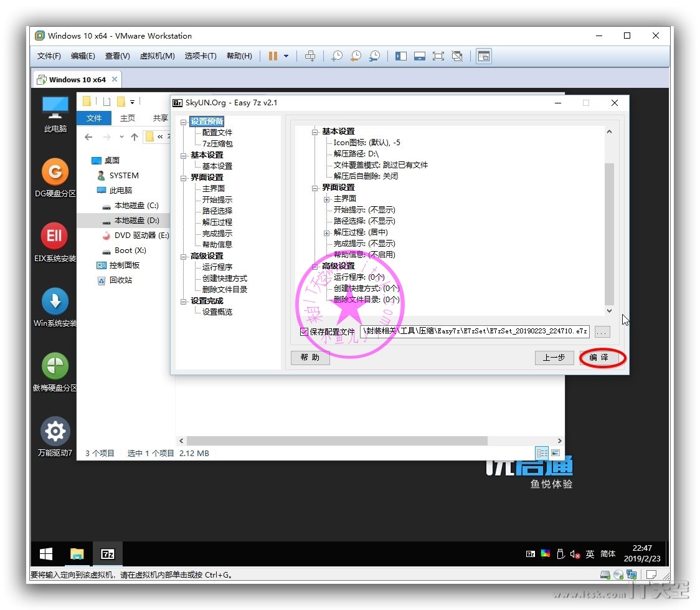This screenshot has width=700, height=610.
Task: Click the console view toolbar icon
Action: pyautogui.click(x=484, y=56)
